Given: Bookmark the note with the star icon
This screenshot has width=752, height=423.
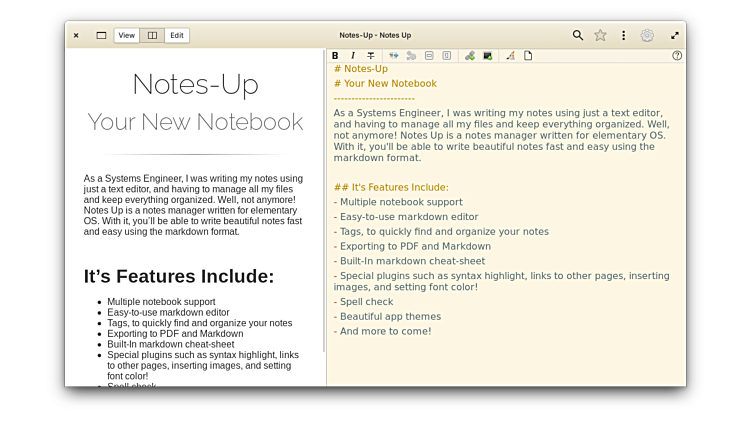Looking at the screenshot, I should 600,35.
